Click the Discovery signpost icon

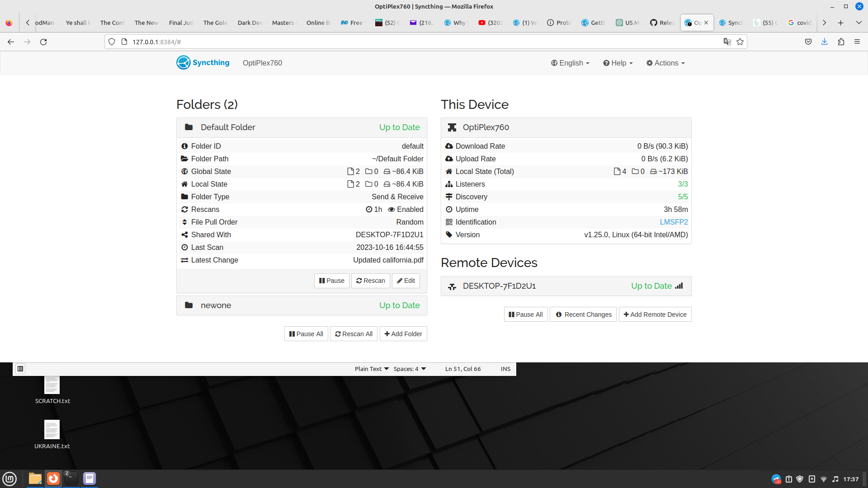[449, 197]
